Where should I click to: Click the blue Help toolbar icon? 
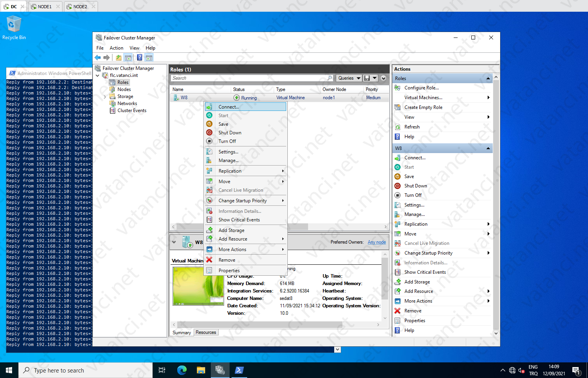coord(139,57)
